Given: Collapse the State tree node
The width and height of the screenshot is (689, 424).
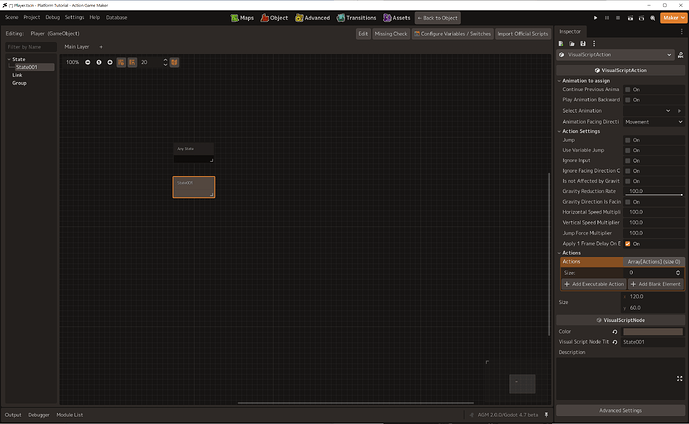Looking at the screenshot, I should (9, 59).
